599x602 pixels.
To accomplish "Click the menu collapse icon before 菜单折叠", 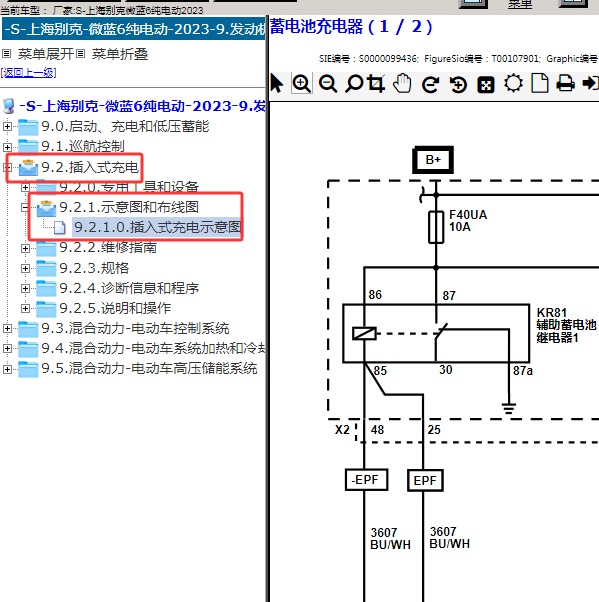I will pos(80,54).
